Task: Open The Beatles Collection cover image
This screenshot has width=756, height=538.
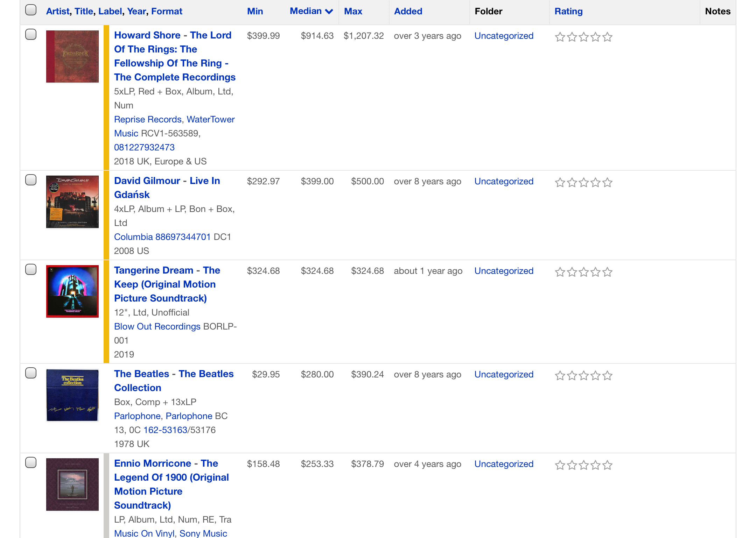Action: tap(72, 395)
